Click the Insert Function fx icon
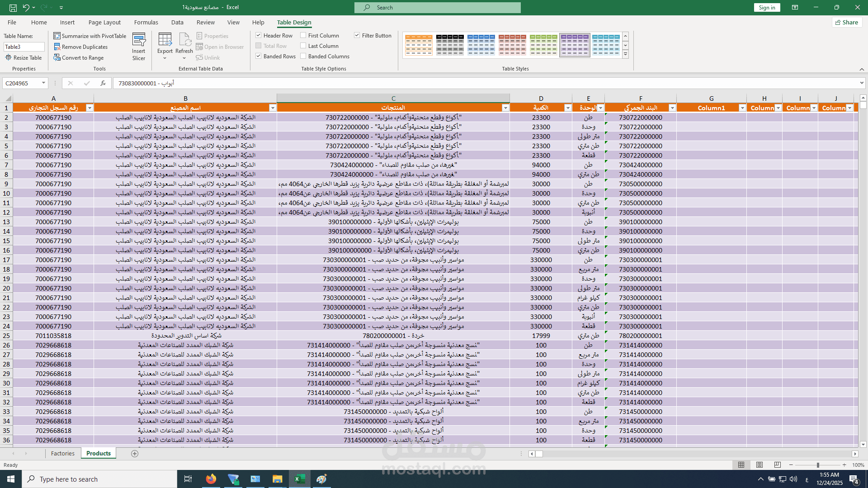The height and width of the screenshot is (488, 868). [x=103, y=83]
